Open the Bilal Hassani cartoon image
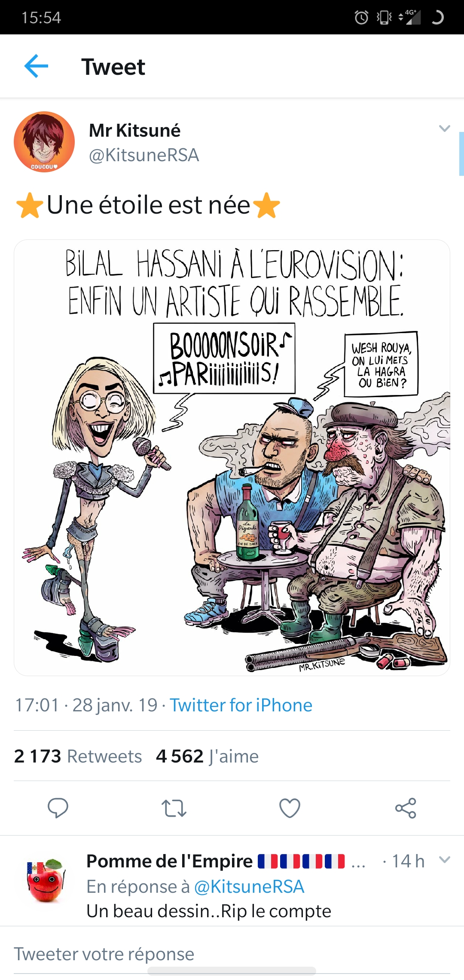This screenshot has width=464, height=980. tap(232, 458)
